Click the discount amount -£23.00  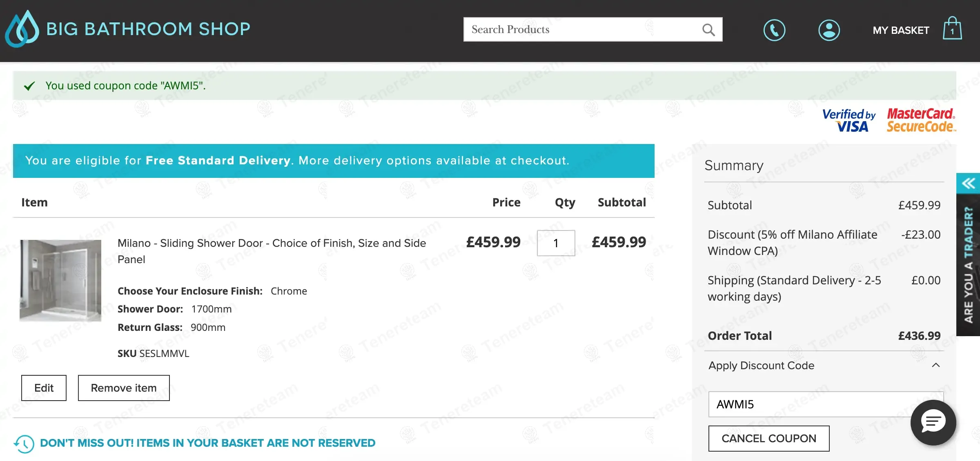(921, 235)
